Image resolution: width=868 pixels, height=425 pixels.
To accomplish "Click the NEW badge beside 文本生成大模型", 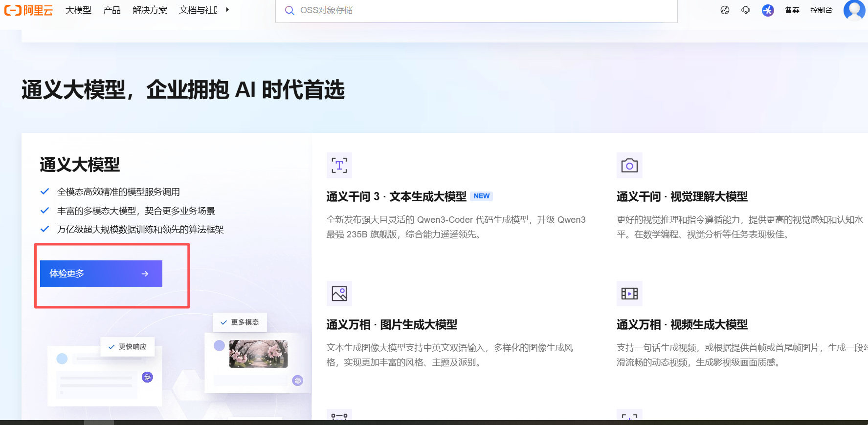I will [x=482, y=196].
